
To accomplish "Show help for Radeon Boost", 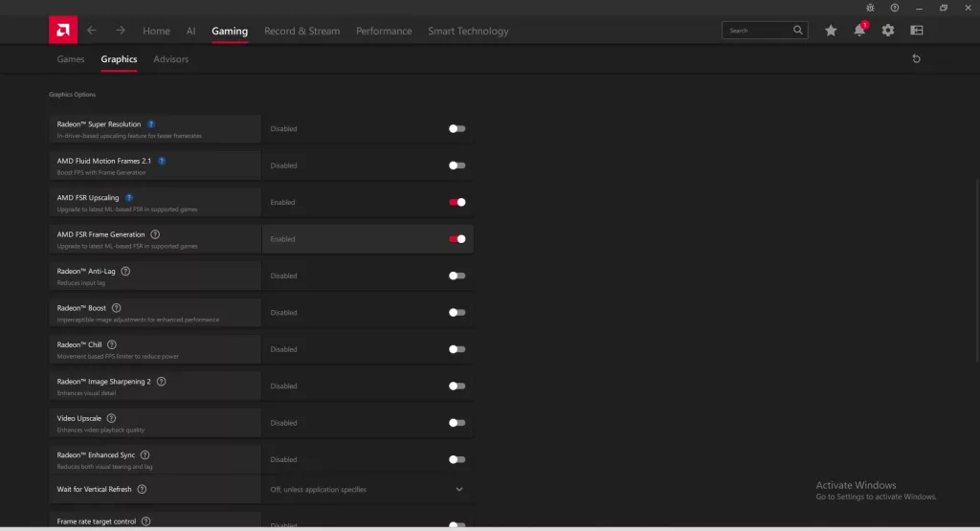I will click(116, 308).
